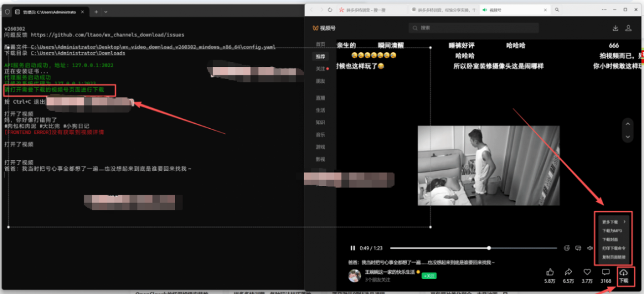This screenshot has height=294, width=644.
Task: Click #肉包和肉泥 hashtag line in terminal
Action: (47, 126)
